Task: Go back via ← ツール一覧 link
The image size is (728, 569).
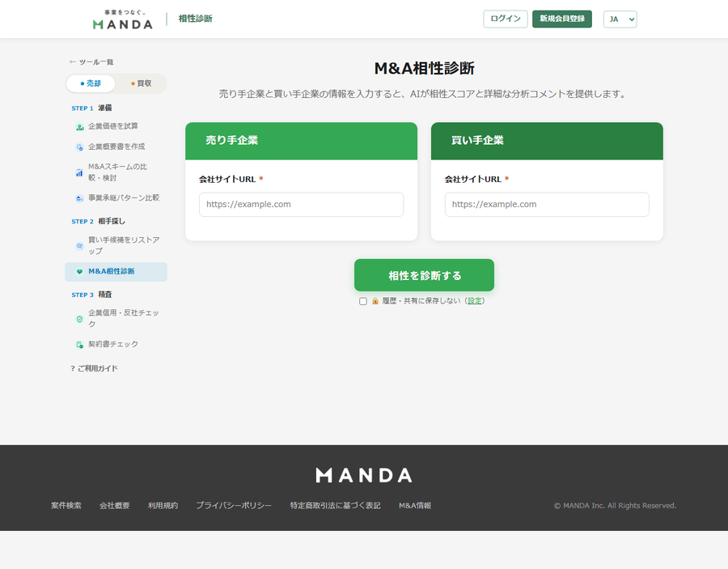Action: click(91, 62)
